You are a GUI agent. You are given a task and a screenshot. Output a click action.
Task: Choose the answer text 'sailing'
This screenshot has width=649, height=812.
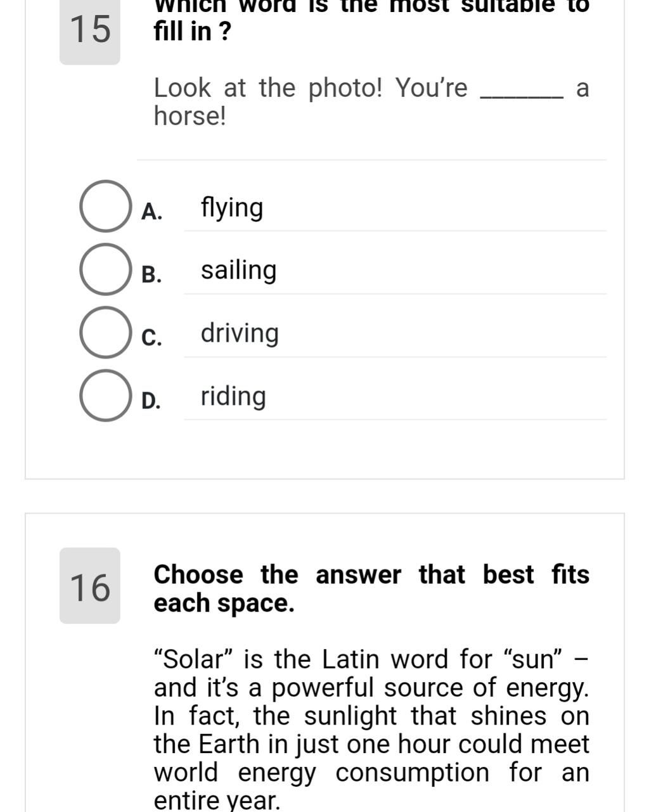238,271
